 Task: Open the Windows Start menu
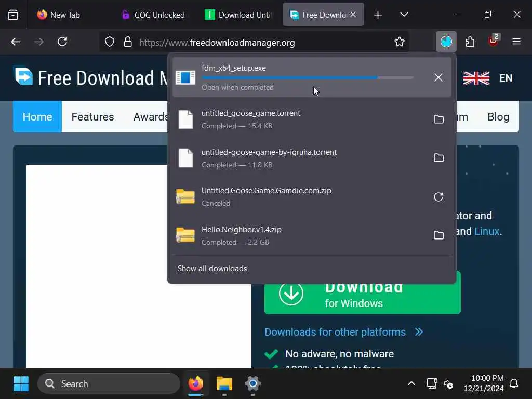[x=21, y=384]
